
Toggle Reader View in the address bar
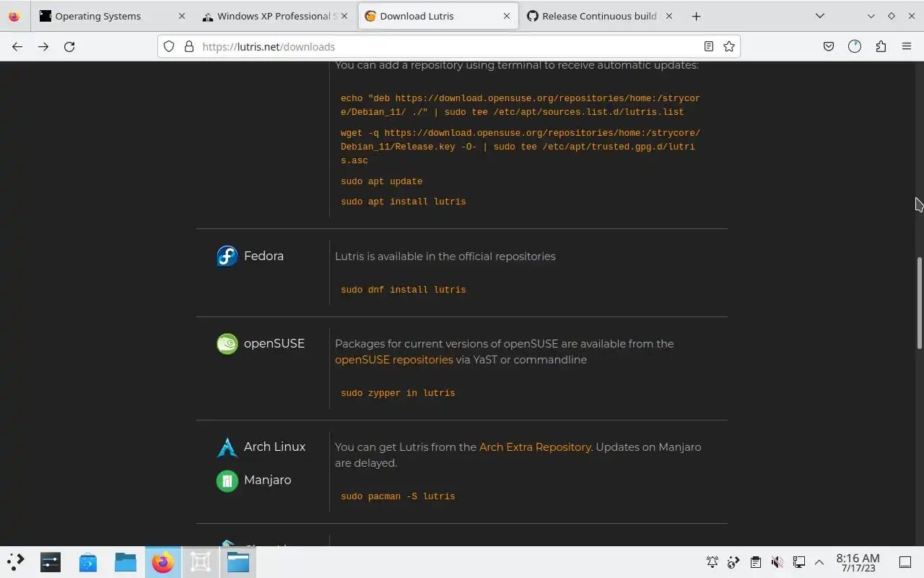pyautogui.click(x=709, y=46)
